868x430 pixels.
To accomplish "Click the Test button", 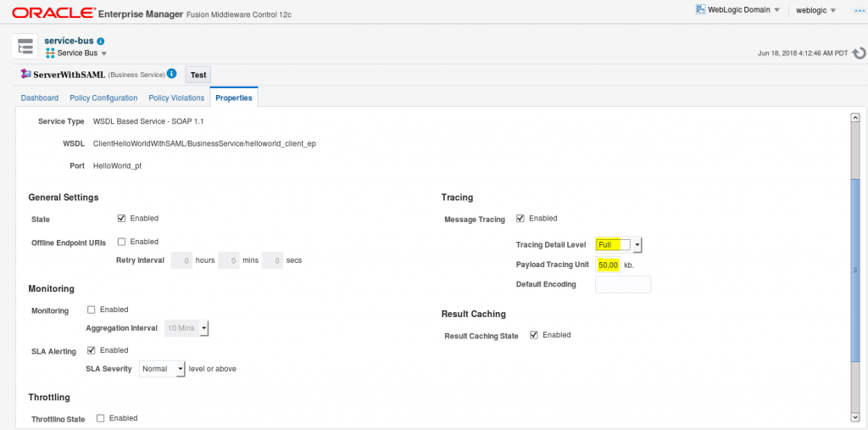I will (198, 75).
